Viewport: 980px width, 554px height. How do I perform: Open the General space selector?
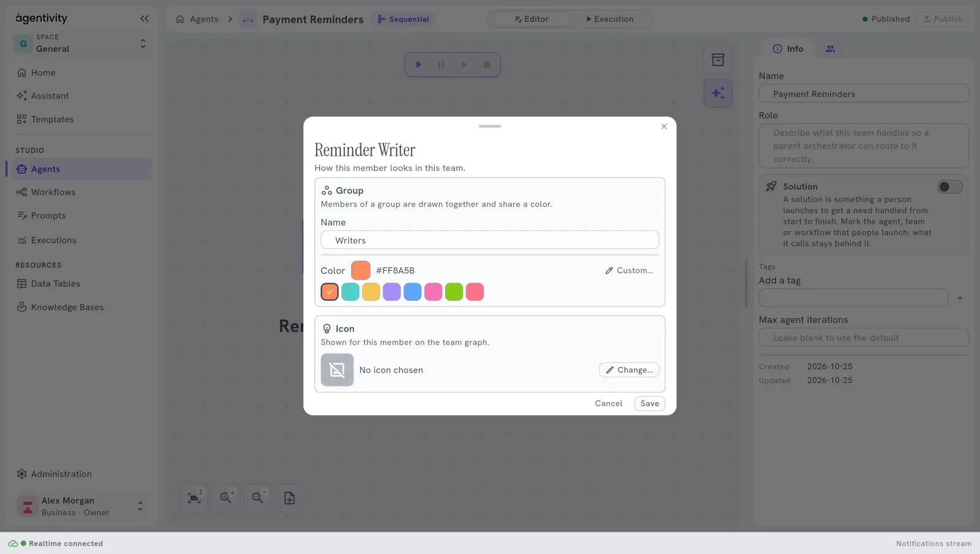(81, 44)
